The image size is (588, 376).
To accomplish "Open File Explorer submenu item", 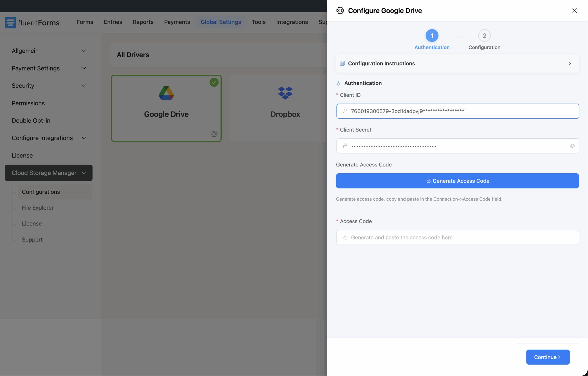I will [38, 208].
